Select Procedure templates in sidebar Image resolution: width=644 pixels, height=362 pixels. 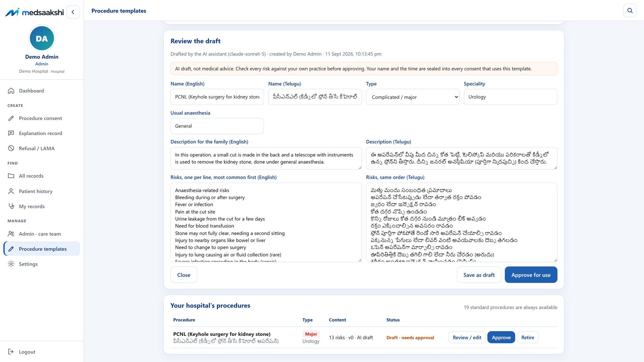[42, 249]
